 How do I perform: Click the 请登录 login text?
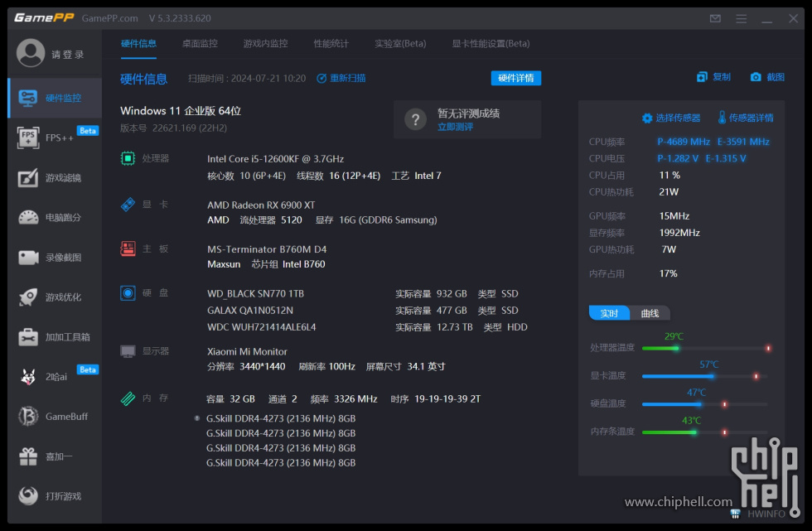click(x=67, y=55)
